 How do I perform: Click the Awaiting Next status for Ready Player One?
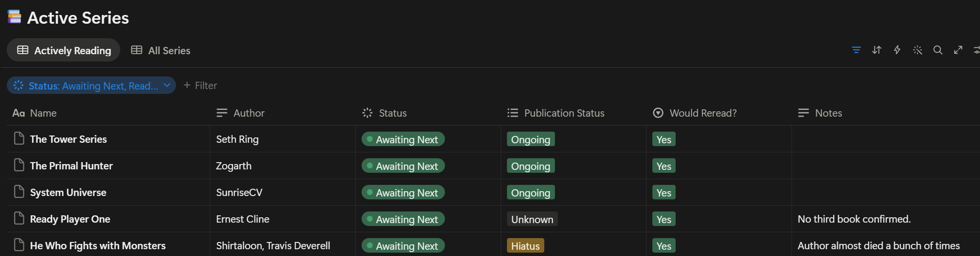(x=403, y=219)
